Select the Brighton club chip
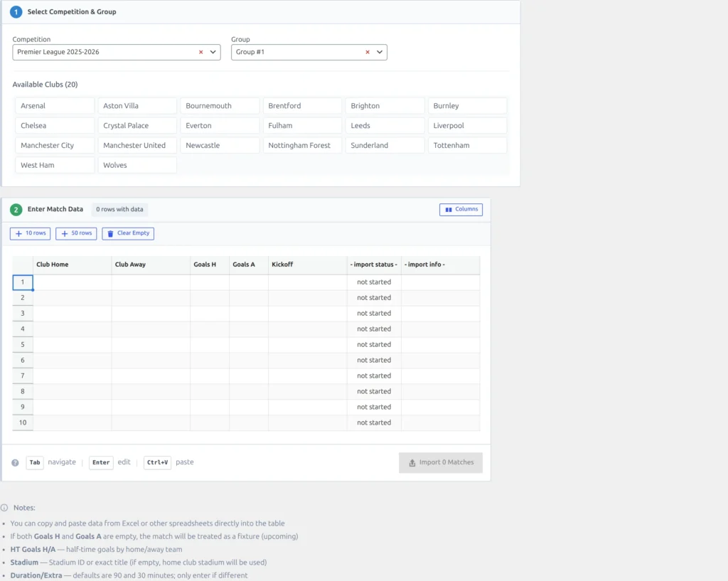Screen dimensions: 728x581 [385, 106]
